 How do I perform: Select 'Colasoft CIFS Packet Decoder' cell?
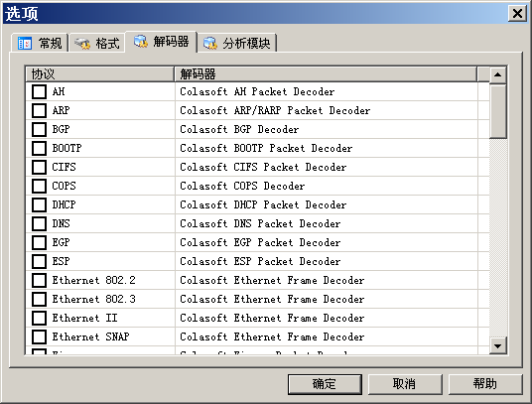click(327, 167)
